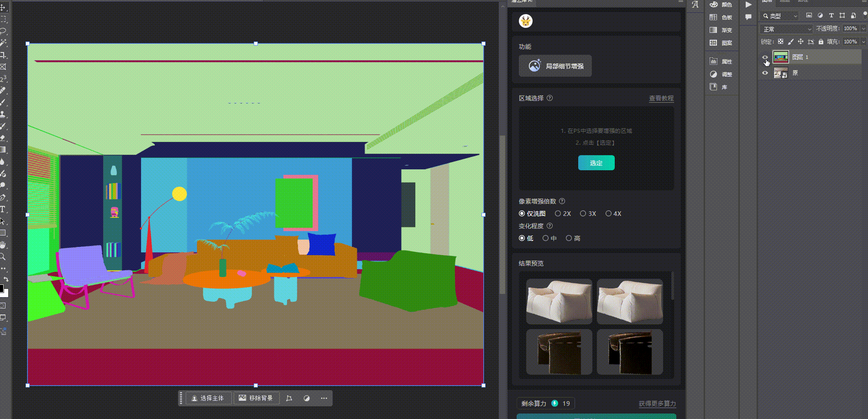Screen dimensions: 868x419
Task: Open the Actions play panel icon
Action: 748,5
